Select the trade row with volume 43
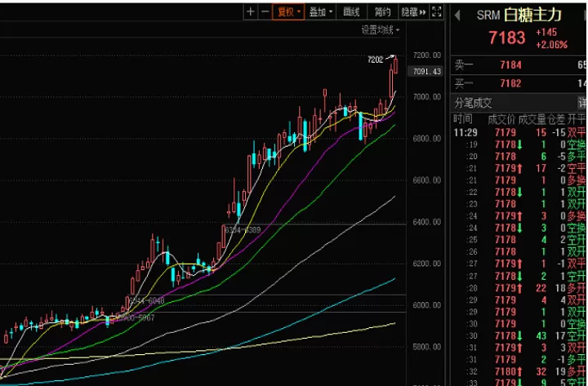588x386 pixels. (541, 335)
